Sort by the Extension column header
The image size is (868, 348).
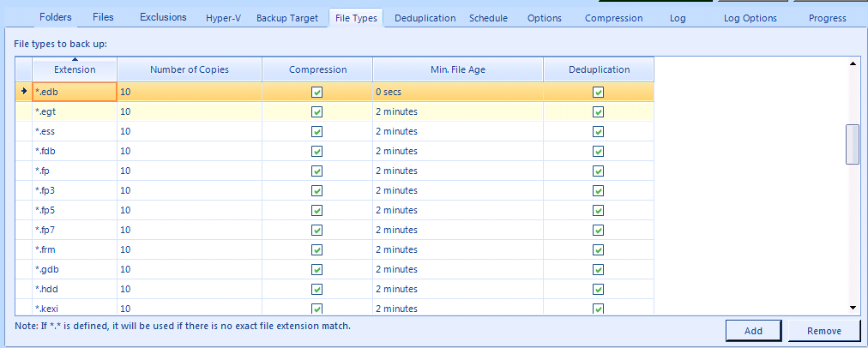click(75, 69)
